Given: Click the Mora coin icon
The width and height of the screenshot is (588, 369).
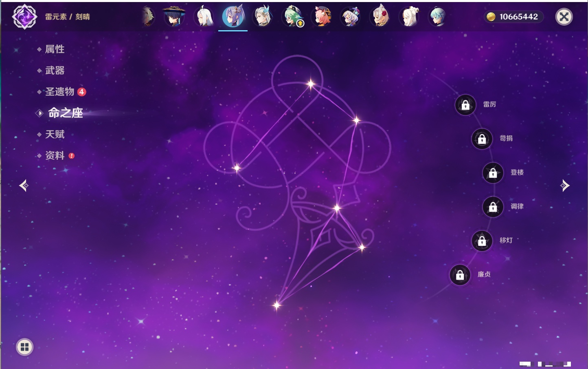Looking at the screenshot, I should [x=491, y=17].
